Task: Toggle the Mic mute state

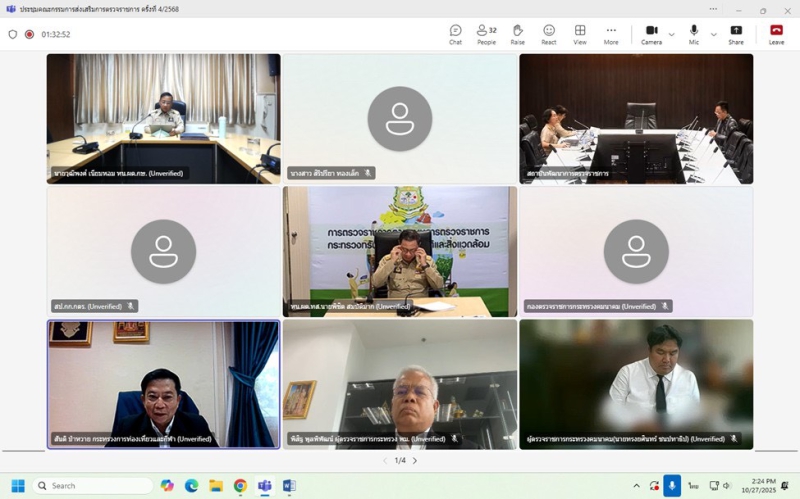Action: pos(694,34)
